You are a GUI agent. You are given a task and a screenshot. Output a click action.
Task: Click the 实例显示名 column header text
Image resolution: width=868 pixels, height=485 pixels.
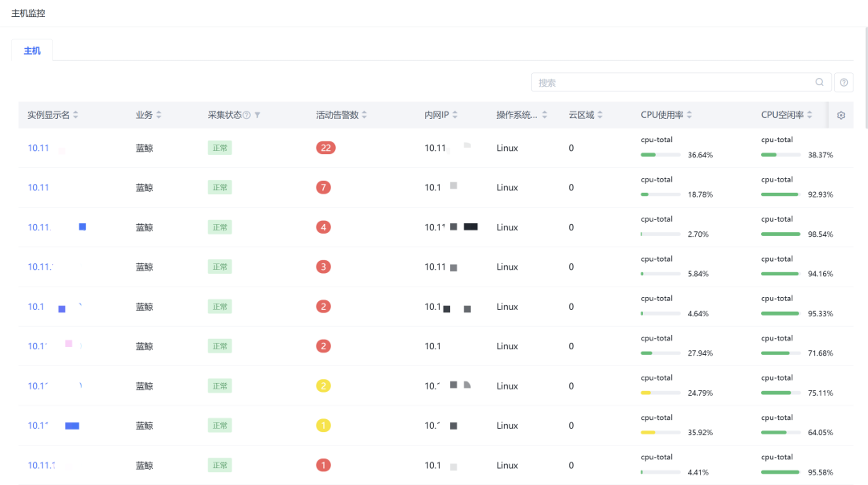[49, 115]
